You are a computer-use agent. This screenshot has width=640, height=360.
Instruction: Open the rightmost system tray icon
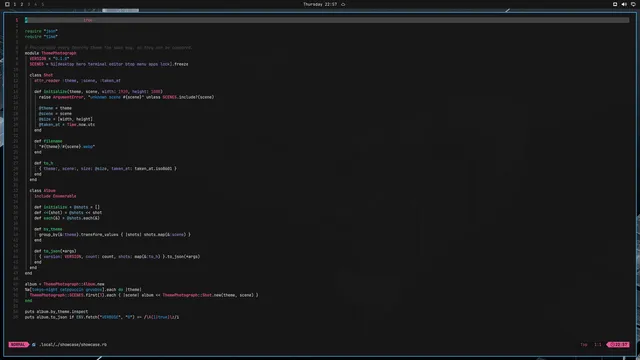pyautogui.click(x=633, y=4)
